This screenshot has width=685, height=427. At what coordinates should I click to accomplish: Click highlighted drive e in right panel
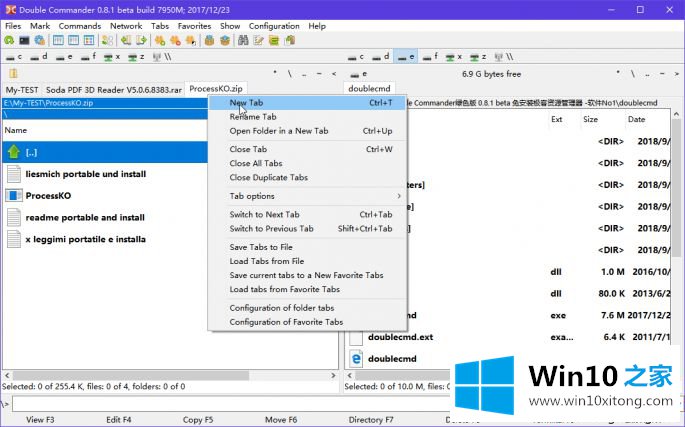coord(406,57)
